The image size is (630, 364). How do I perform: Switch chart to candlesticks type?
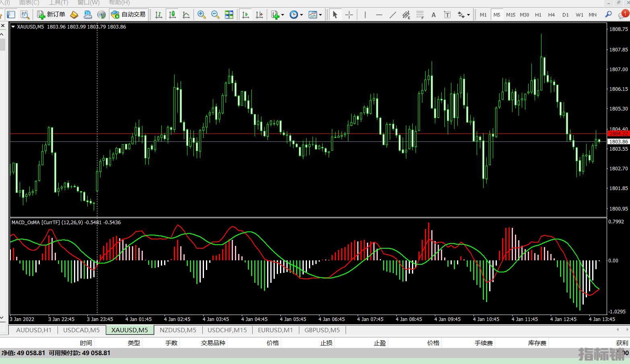pos(172,15)
